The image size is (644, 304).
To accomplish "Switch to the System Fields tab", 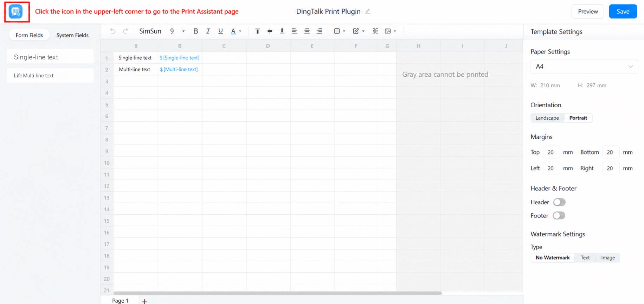I will click(72, 35).
